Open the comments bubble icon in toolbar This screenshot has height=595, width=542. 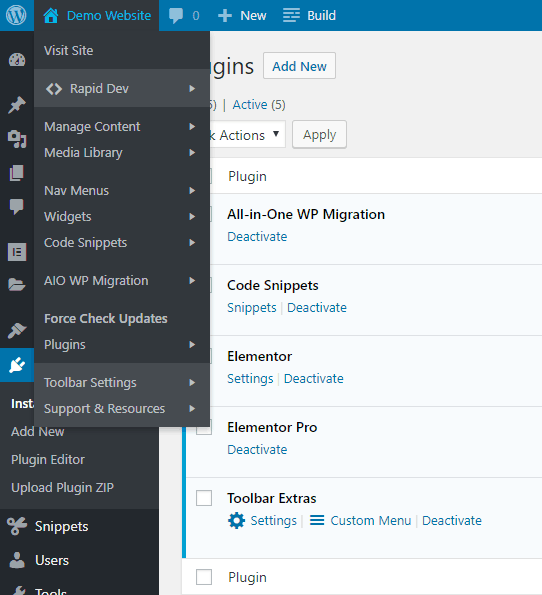coord(176,16)
